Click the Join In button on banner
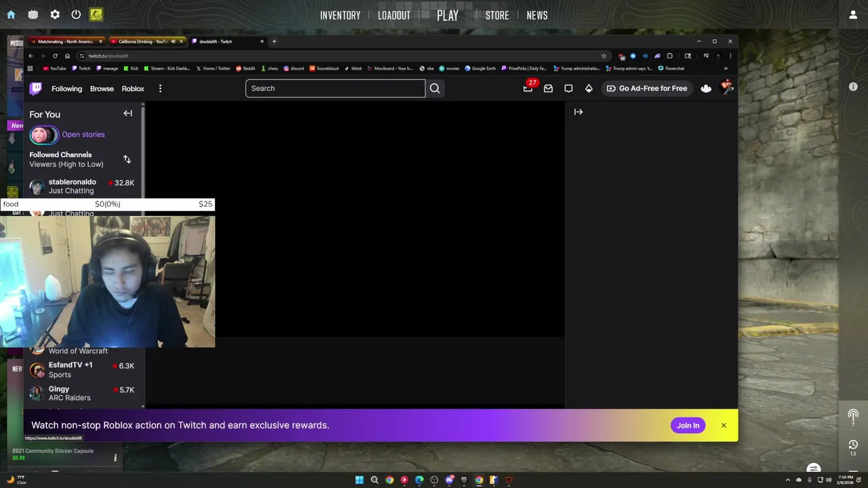 tap(688, 426)
